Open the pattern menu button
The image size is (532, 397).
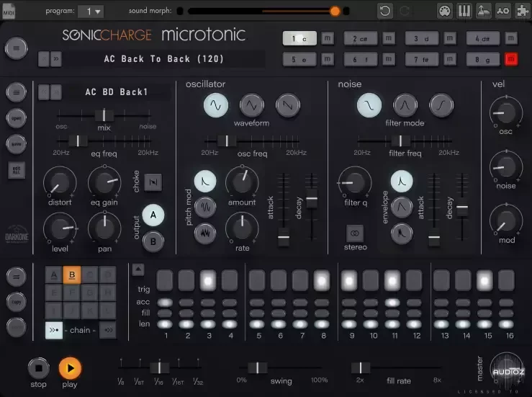coord(16,277)
